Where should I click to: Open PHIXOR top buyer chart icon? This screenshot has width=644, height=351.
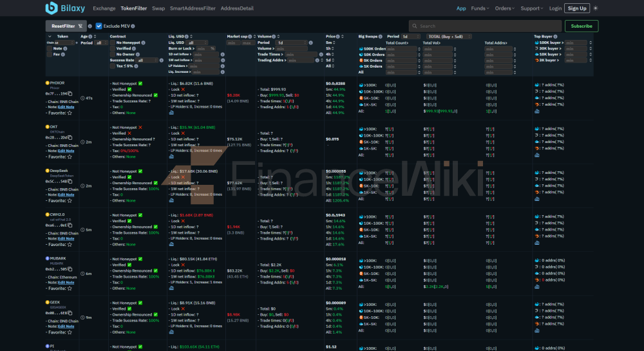(537, 111)
